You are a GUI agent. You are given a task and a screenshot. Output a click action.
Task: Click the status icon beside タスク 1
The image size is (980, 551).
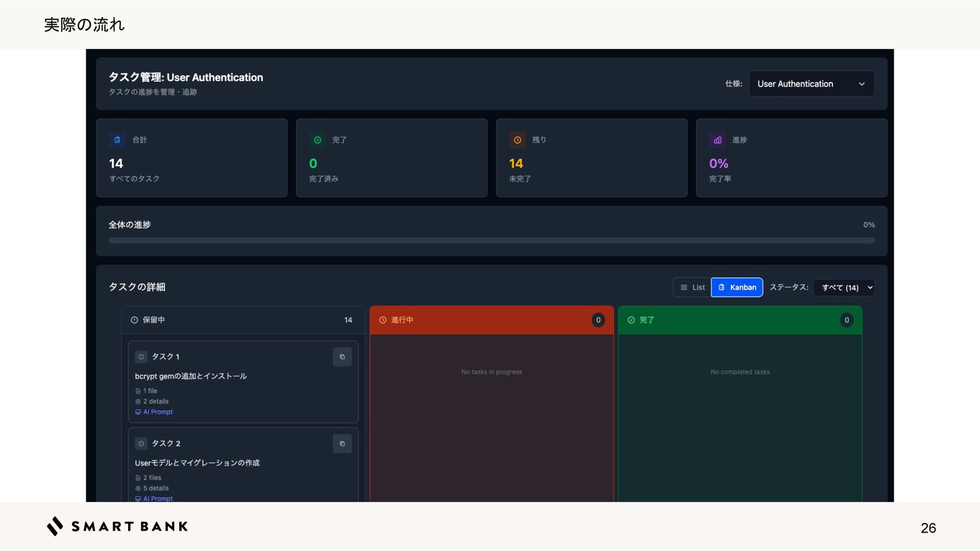point(141,357)
